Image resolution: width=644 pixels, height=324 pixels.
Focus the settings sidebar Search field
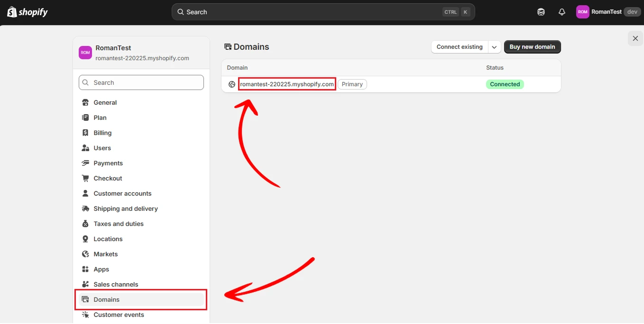click(x=141, y=82)
